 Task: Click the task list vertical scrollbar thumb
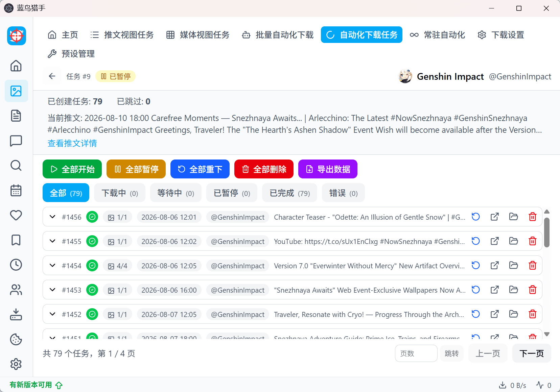click(547, 232)
